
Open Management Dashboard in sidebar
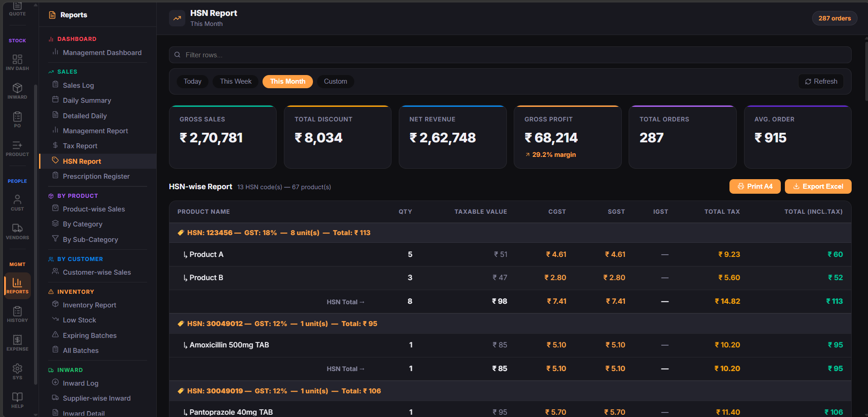click(98, 53)
